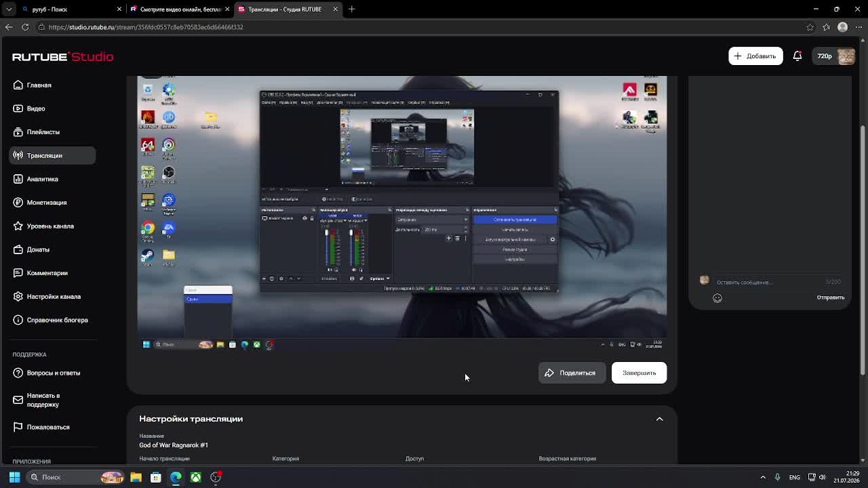Screen dimensions: 868x488
Task: Click Завершить to end the stream
Action: (639, 373)
